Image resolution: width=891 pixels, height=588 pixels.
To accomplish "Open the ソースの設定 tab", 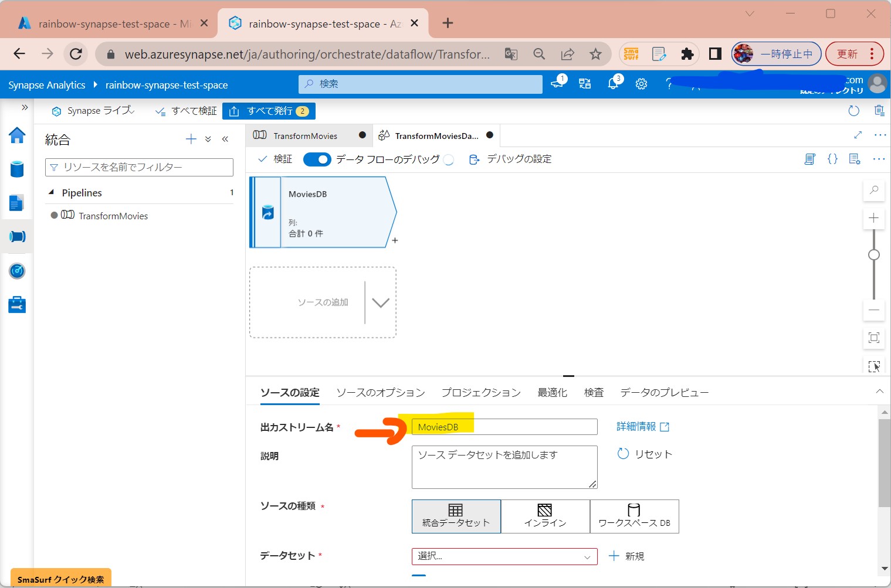I will click(x=290, y=393).
